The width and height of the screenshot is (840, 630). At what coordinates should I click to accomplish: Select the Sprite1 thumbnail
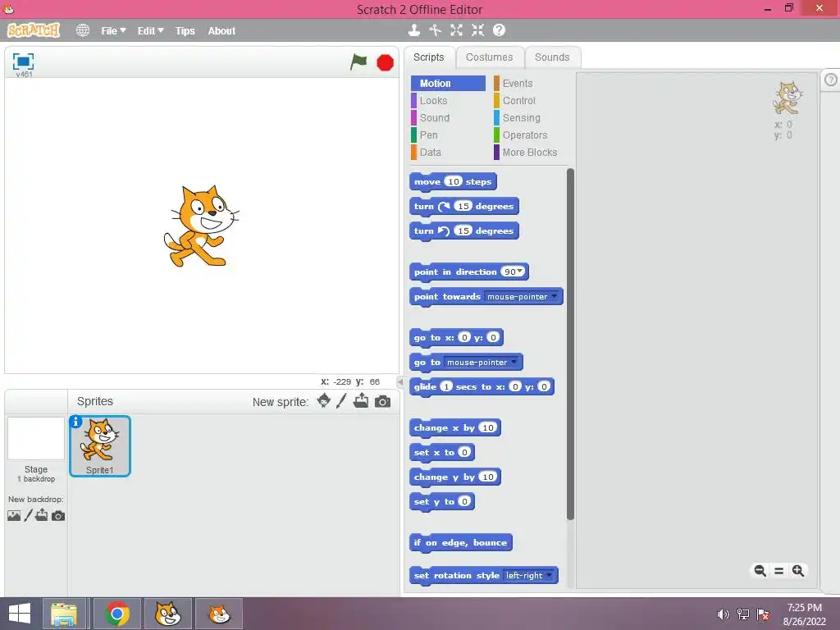click(99, 445)
